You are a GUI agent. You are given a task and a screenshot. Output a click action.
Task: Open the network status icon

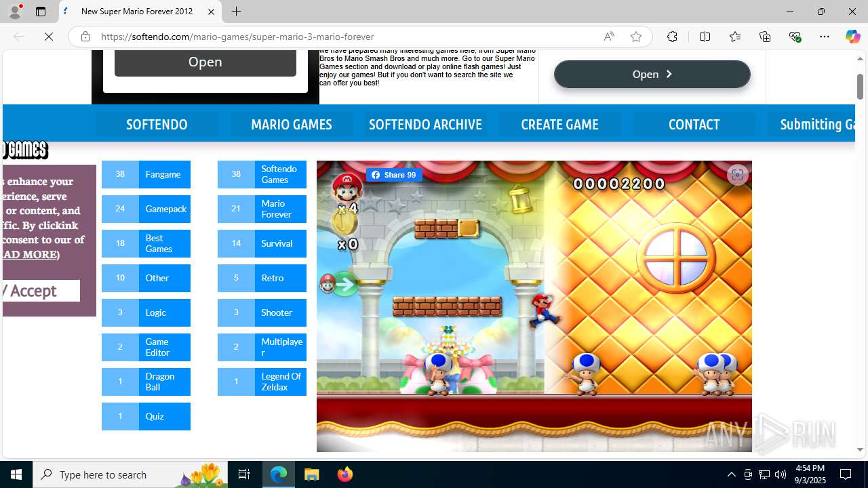point(764,474)
